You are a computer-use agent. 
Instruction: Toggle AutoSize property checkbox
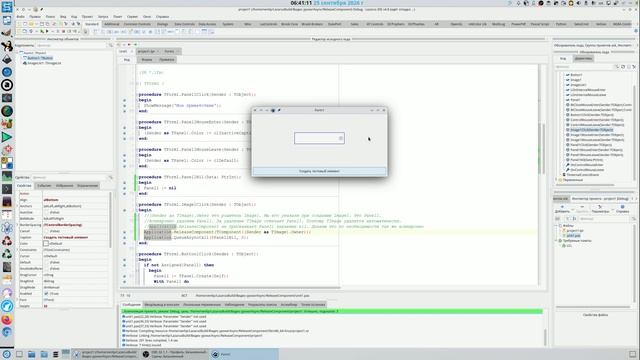pyautogui.click(x=46, y=212)
